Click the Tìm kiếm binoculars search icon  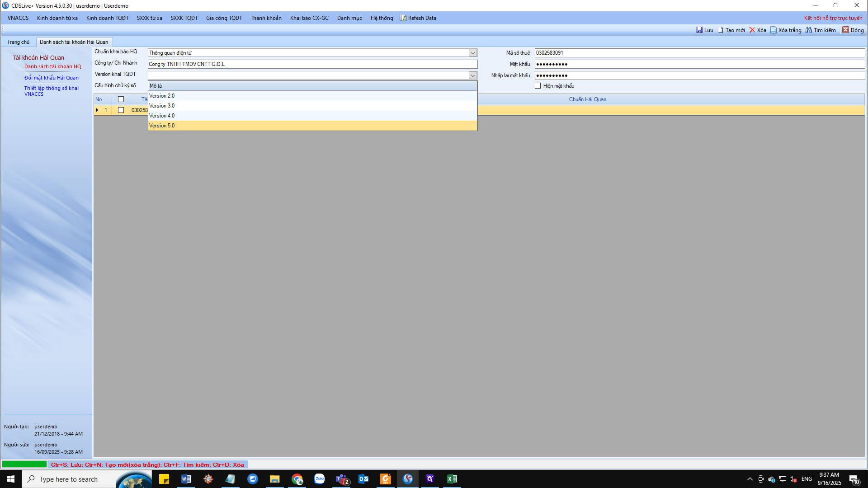click(x=809, y=30)
